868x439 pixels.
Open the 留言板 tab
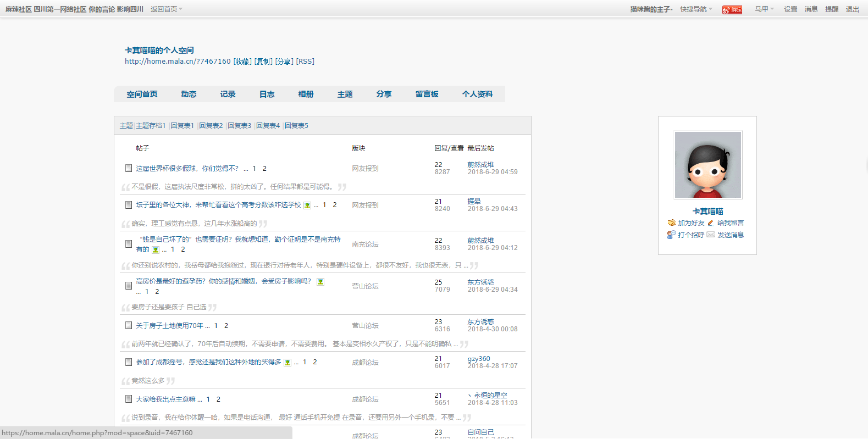[x=427, y=94]
